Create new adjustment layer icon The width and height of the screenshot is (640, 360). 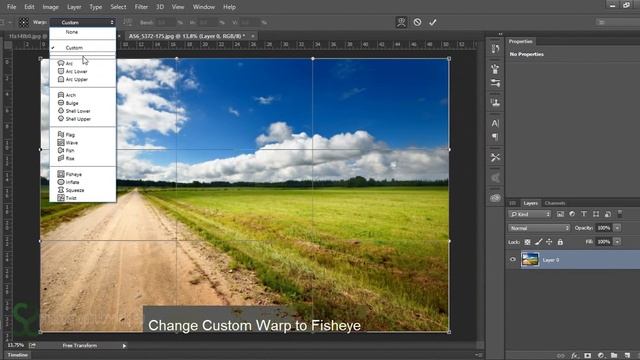[x=601, y=356]
